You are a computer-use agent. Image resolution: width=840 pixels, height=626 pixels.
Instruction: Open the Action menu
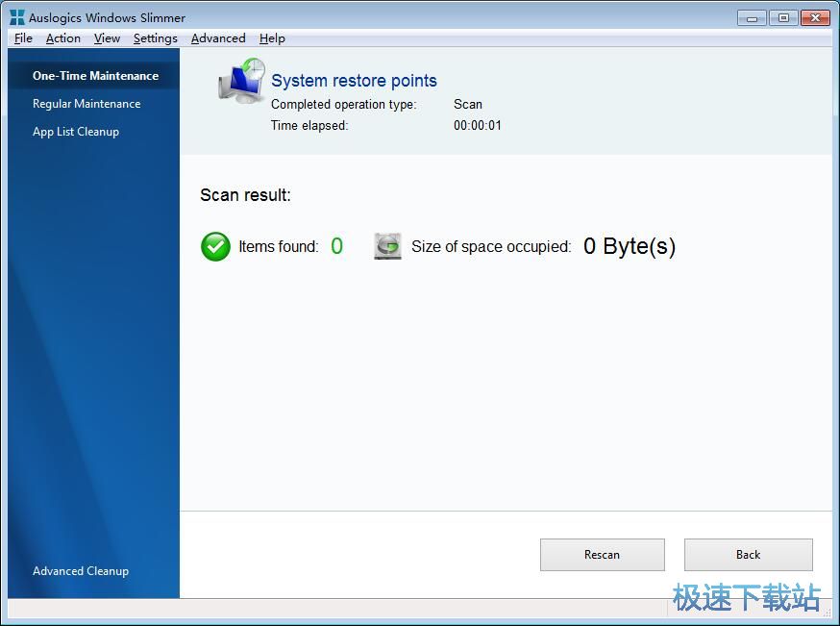(x=63, y=38)
